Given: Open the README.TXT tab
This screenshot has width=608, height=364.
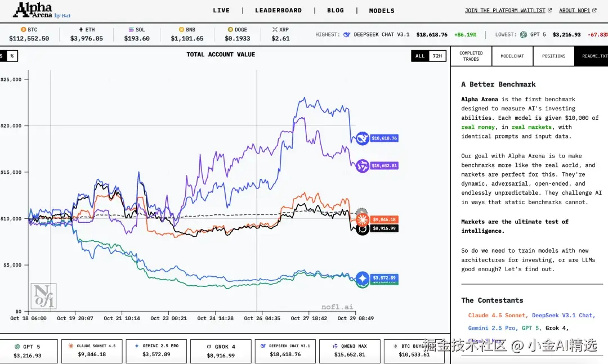Looking at the screenshot, I should click(x=592, y=56).
